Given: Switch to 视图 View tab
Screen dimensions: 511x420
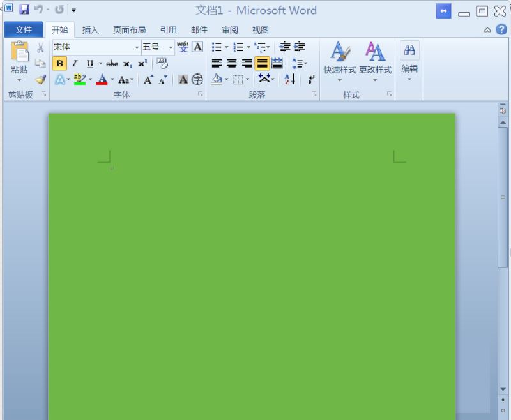Looking at the screenshot, I should (261, 30).
